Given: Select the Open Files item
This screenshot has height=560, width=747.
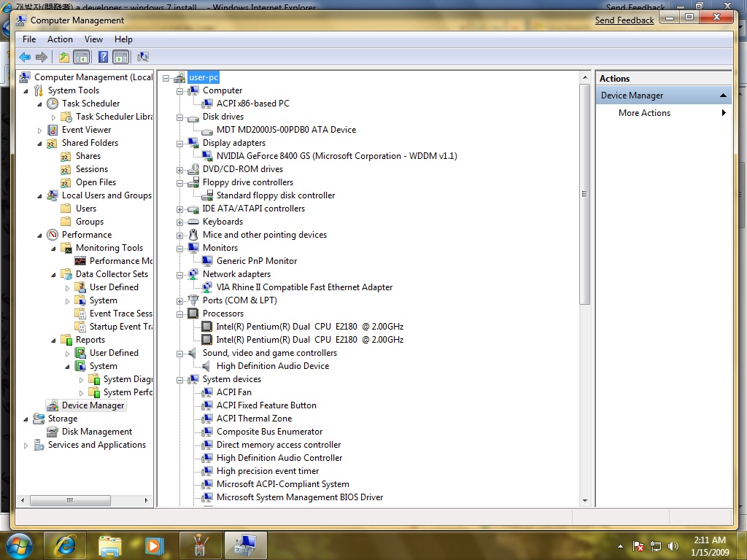Looking at the screenshot, I should 96,182.
